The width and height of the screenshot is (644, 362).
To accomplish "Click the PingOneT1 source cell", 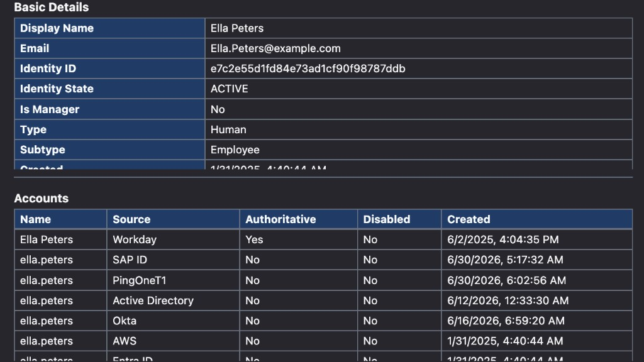I will pyautogui.click(x=174, y=280).
